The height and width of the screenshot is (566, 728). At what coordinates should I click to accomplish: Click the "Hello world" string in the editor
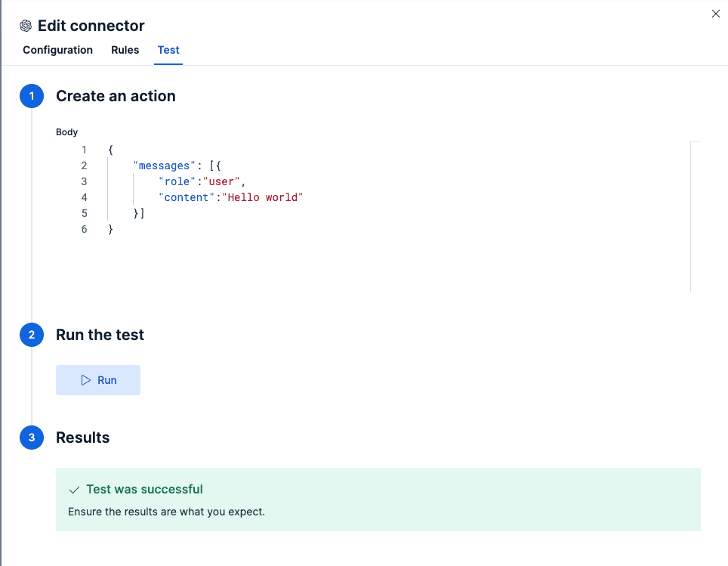[x=262, y=197]
